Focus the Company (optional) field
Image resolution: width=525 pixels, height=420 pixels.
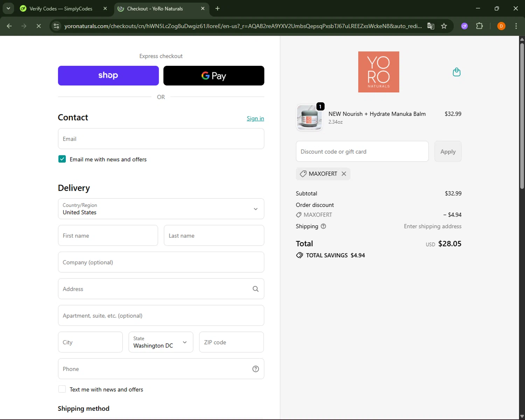click(x=161, y=262)
